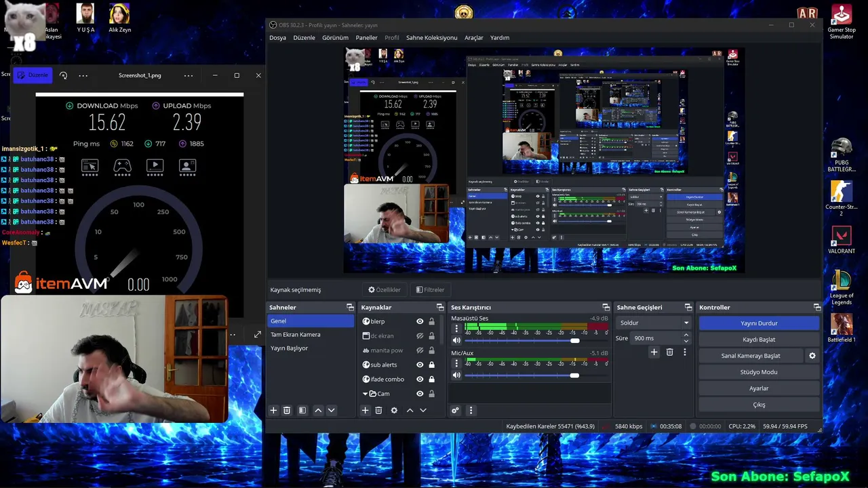The width and height of the screenshot is (868, 488).
Task: Open transition properties three-dot menu
Action: click(685, 352)
